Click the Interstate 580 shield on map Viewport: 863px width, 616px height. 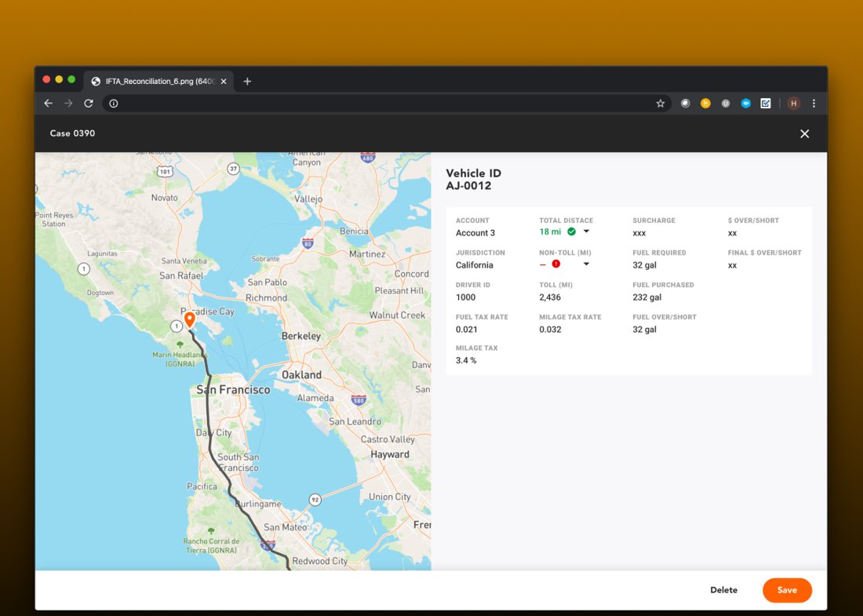pyautogui.click(x=359, y=400)
